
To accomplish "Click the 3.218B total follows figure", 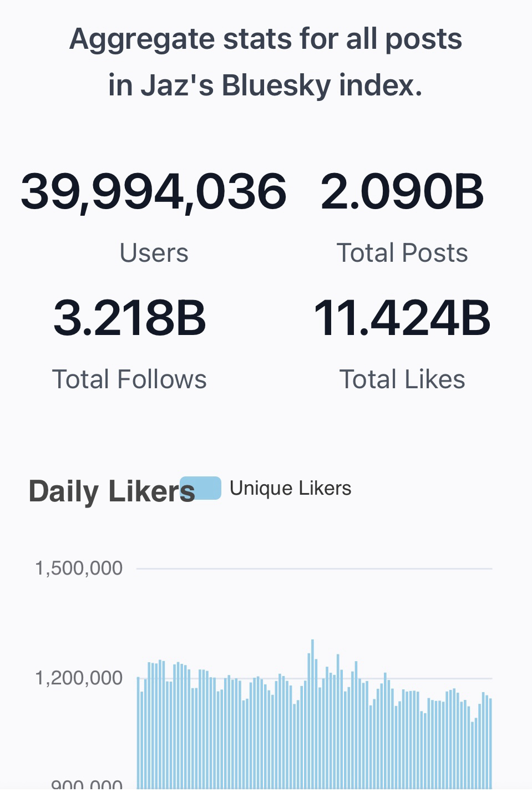I will pyautogui.click(x=129, y=318).
